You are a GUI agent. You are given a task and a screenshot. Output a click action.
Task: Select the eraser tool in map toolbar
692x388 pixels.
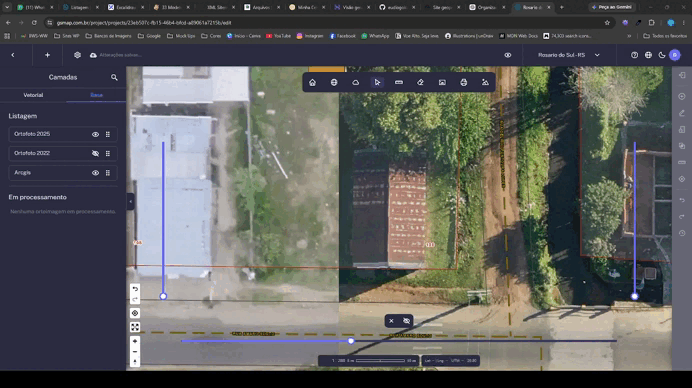pos(421,83)
